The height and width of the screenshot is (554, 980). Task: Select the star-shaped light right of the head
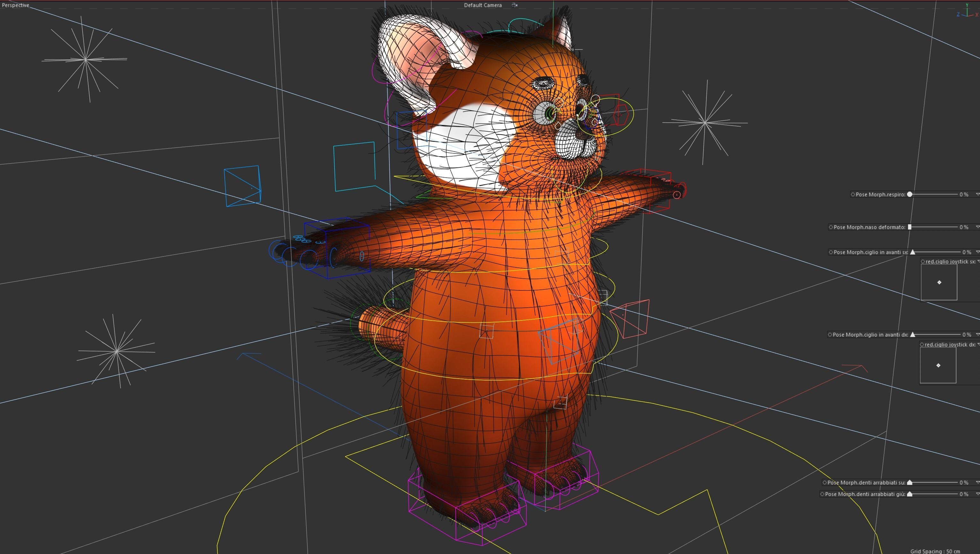705,123
